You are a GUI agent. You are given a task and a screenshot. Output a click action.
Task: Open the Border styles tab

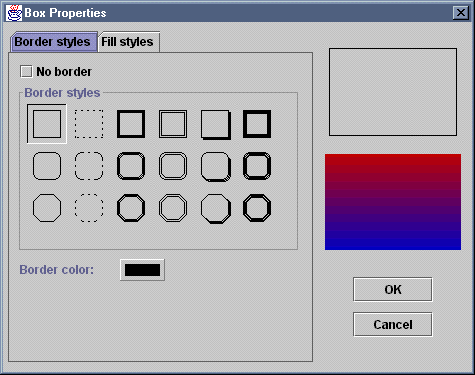pyautogui.click(x=54, y=42)
